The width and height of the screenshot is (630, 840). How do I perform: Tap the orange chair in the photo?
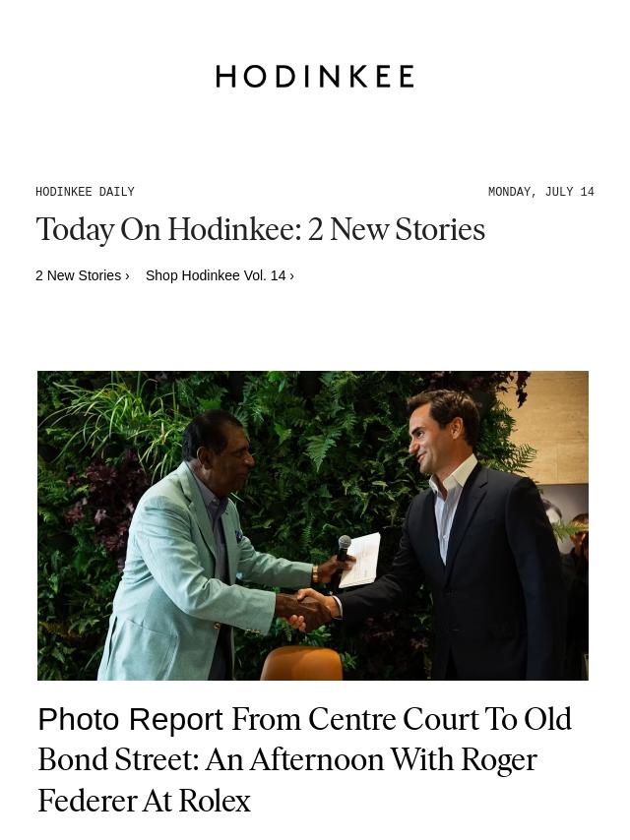tap(301, 663)
